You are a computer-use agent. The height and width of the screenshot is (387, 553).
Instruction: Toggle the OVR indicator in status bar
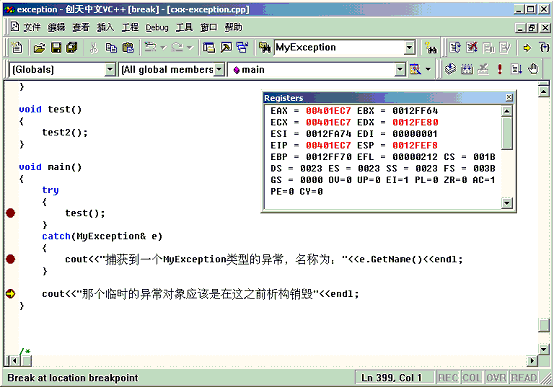[x=496, y=378]
